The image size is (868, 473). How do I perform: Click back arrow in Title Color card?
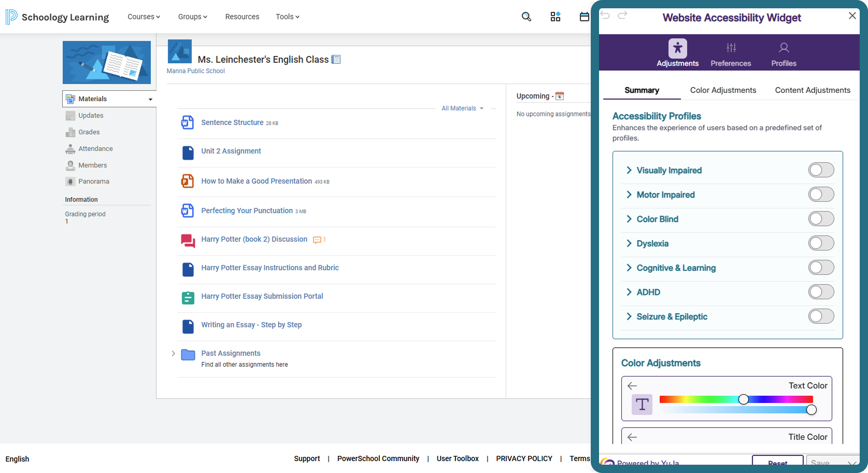(x=632, y=437)
